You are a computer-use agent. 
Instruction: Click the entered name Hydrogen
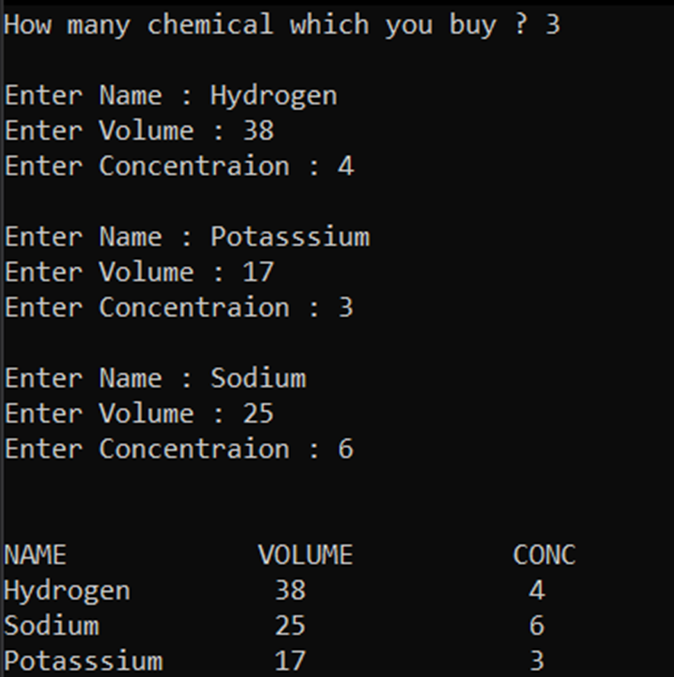[274, 96]
